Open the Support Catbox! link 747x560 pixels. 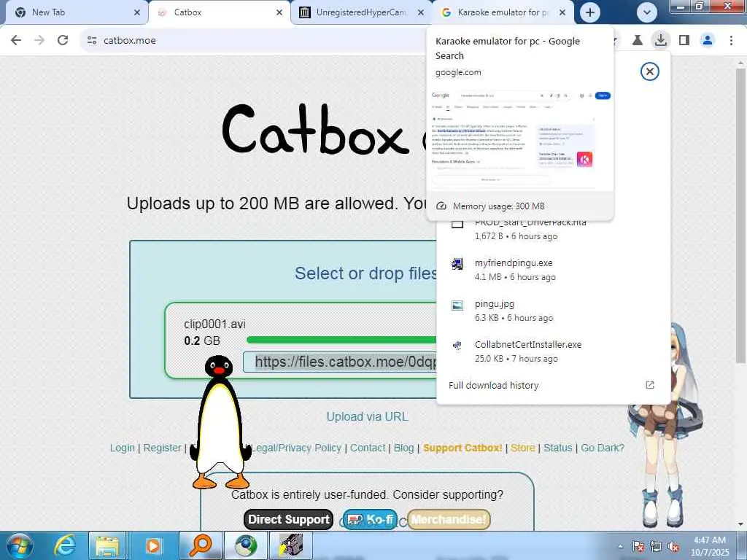[x=462, y=448]
